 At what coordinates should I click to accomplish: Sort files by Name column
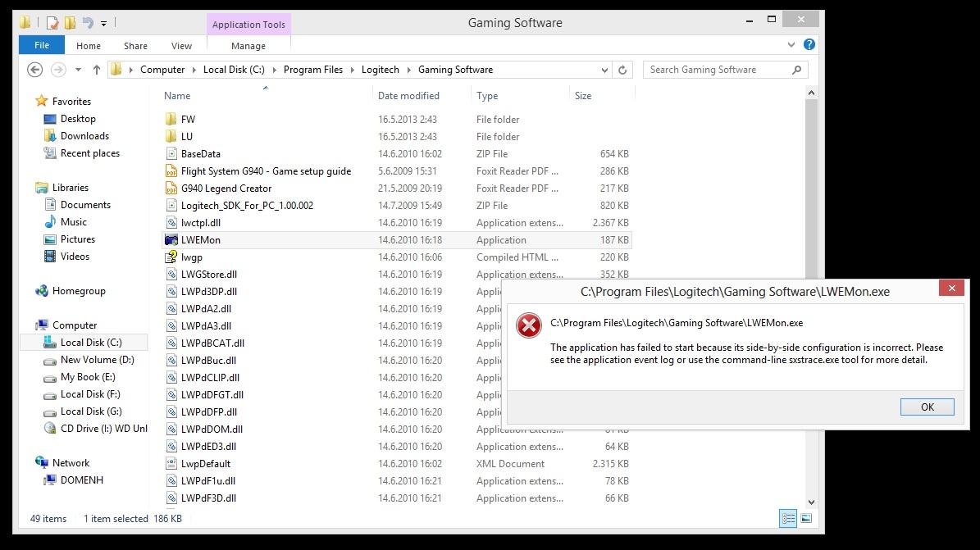pos(177,96)
